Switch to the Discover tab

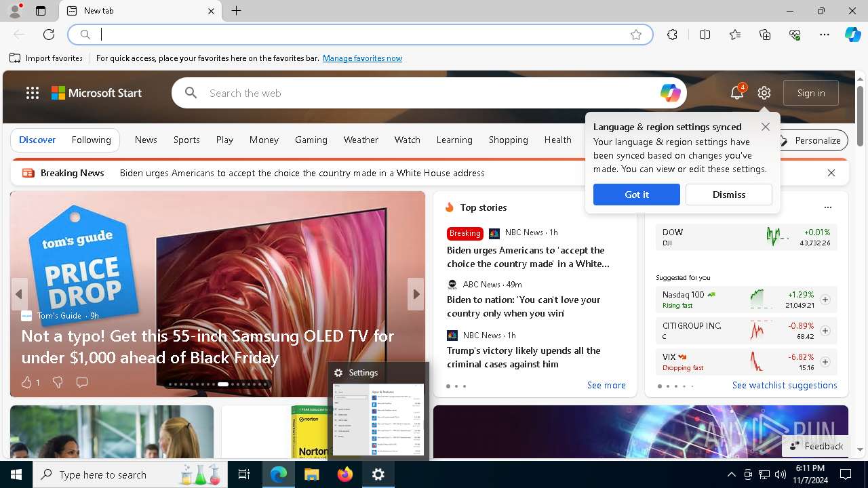(x=37, y=140)
